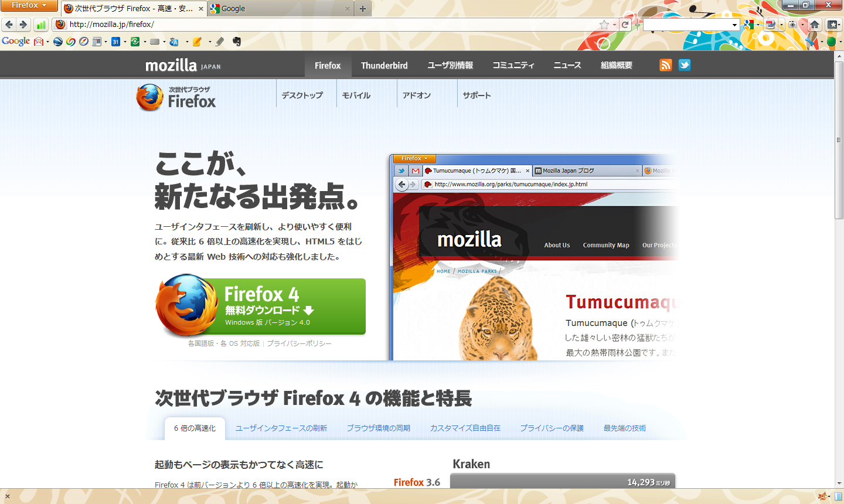The height and width of the screenshot is (504, 844).
Task: Open the camera icon's dropdown arrow
Action: pos(802,25)
